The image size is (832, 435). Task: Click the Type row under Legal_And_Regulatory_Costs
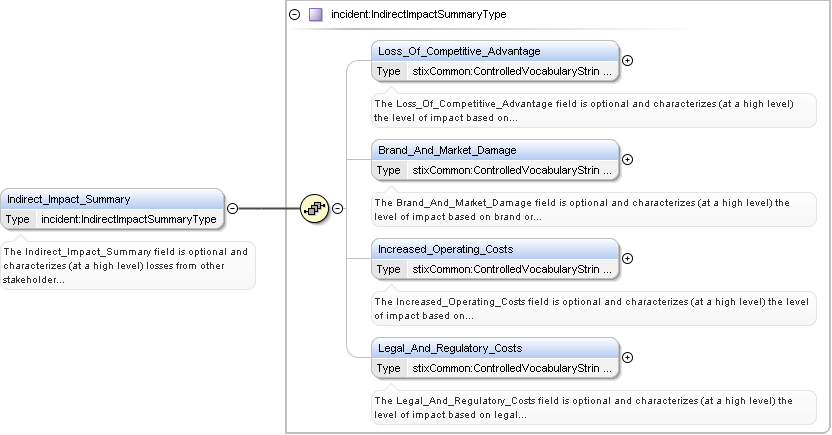[x=495, y=368]
